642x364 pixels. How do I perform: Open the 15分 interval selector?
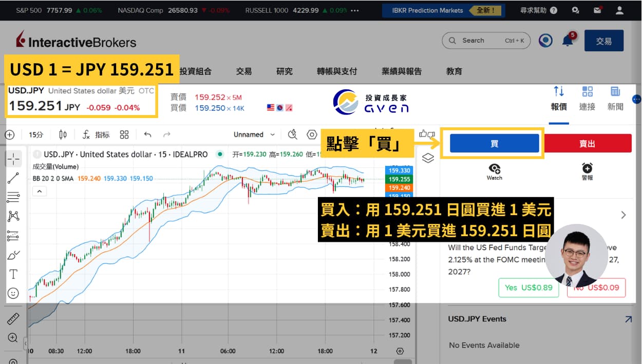coord(36,135)
